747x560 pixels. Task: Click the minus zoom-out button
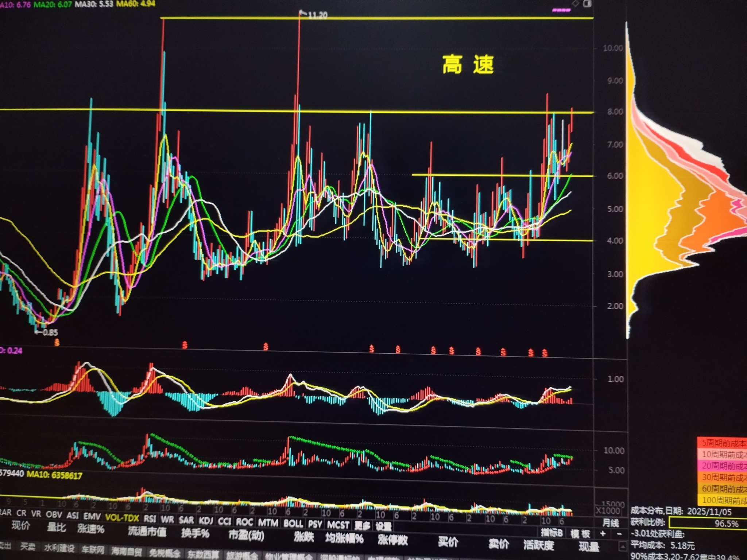[x=619, y=534]
